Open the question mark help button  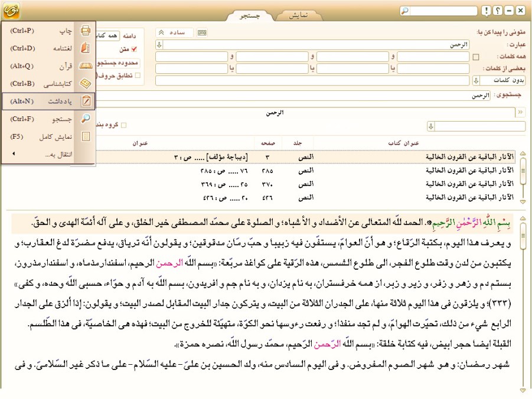click(498, 11)
